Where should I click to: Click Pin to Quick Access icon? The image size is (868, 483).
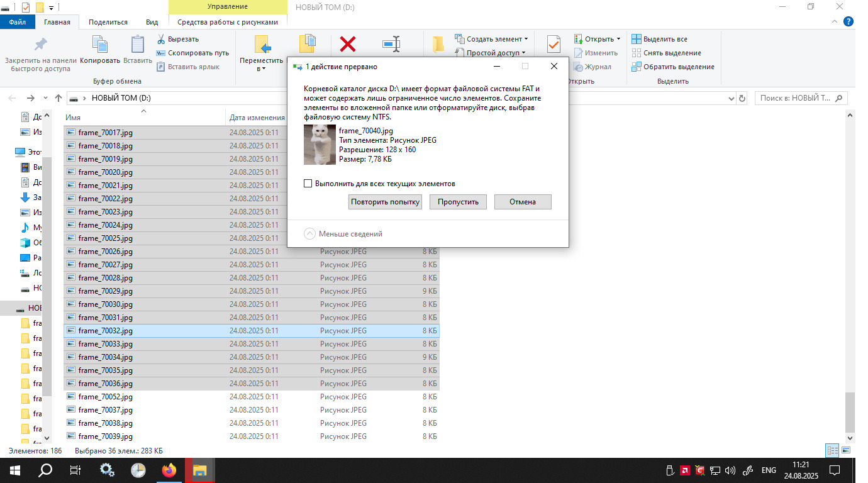point(41,45)
